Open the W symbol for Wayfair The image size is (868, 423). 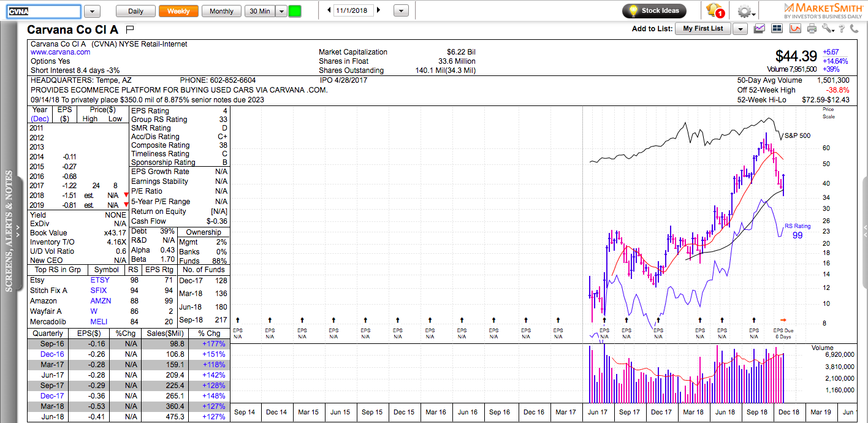click(94, 311)
